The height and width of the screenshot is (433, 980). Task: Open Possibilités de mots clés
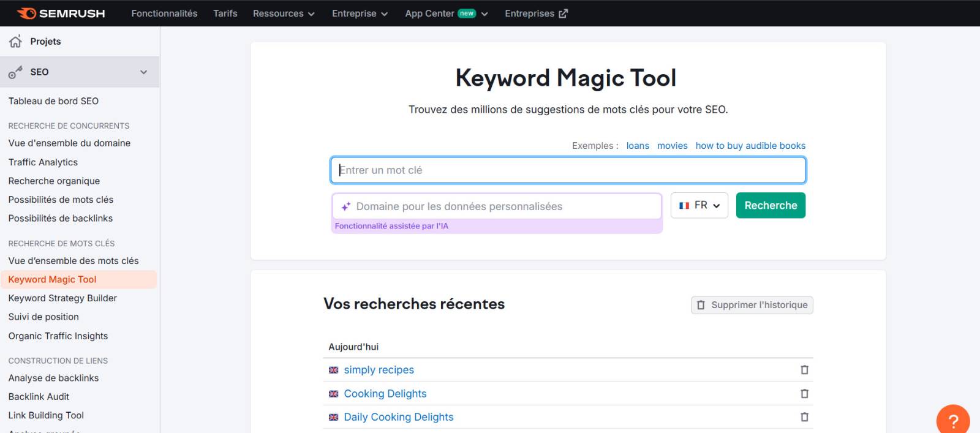pos(61,200)
